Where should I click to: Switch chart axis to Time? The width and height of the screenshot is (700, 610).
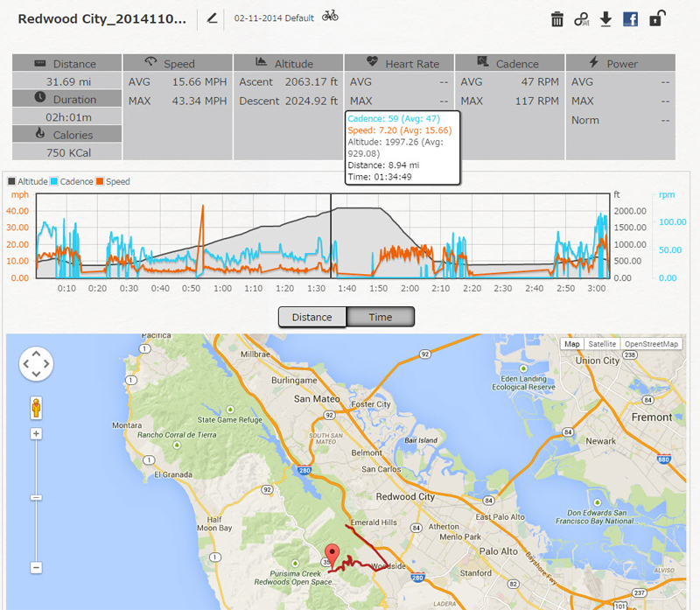point(381,317)
